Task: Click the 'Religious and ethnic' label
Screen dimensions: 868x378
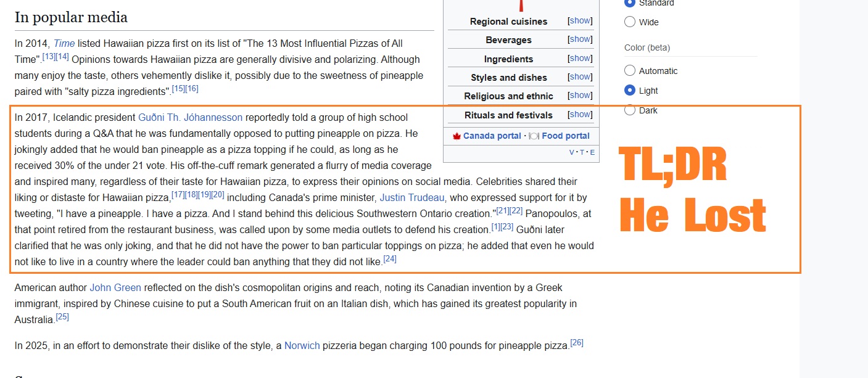Action: click(509, 96)
